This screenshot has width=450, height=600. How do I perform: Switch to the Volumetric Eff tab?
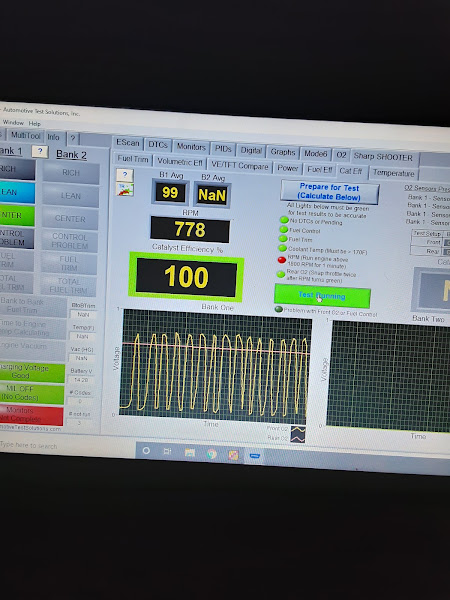pyautogui.click(x=179, y=162)
